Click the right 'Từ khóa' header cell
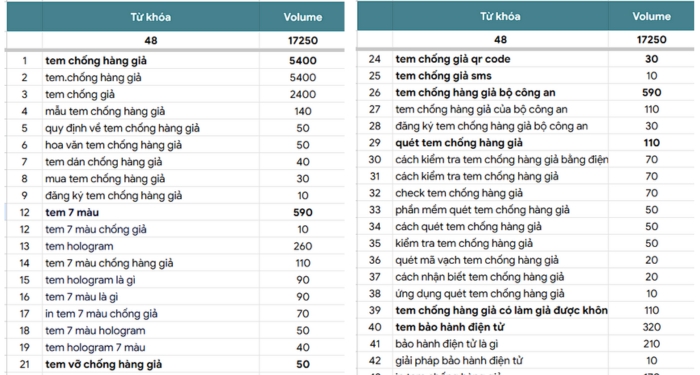The width and height of the screenshot is (700, 375). 500,16
